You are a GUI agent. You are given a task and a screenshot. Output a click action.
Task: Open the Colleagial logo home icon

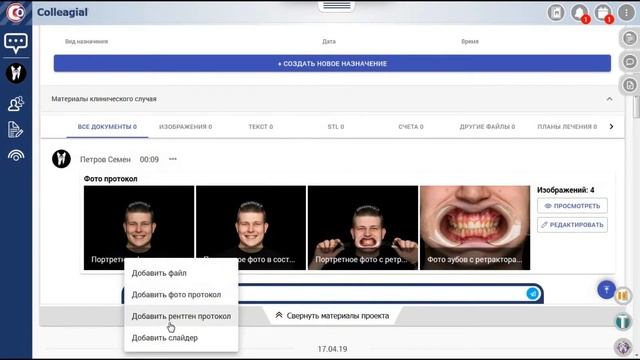pyautogui.click(x=16, y=13)
